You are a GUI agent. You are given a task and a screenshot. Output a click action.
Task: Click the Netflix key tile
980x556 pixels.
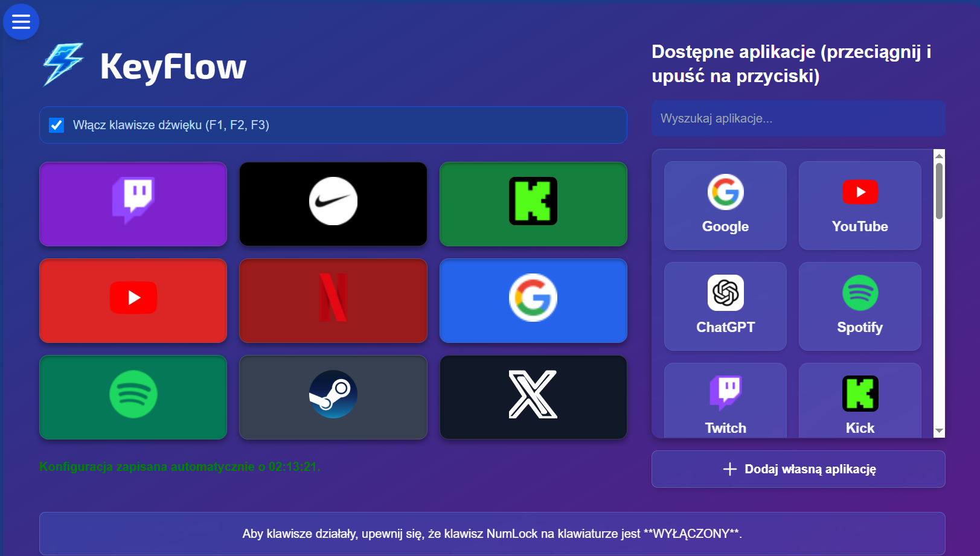tap(333, 301)
